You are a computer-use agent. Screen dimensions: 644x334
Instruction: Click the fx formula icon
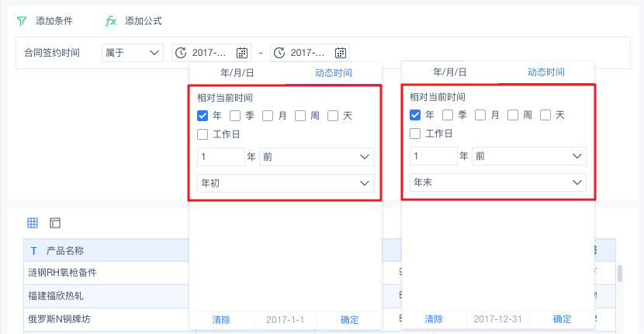pyautogui.click(x=111, y=21)
